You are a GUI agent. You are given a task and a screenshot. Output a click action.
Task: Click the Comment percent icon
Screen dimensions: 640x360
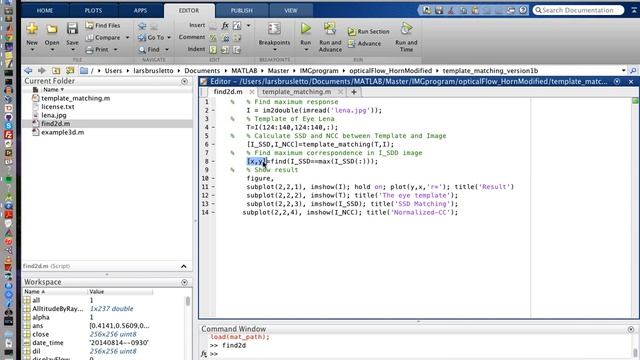point(213,38)
